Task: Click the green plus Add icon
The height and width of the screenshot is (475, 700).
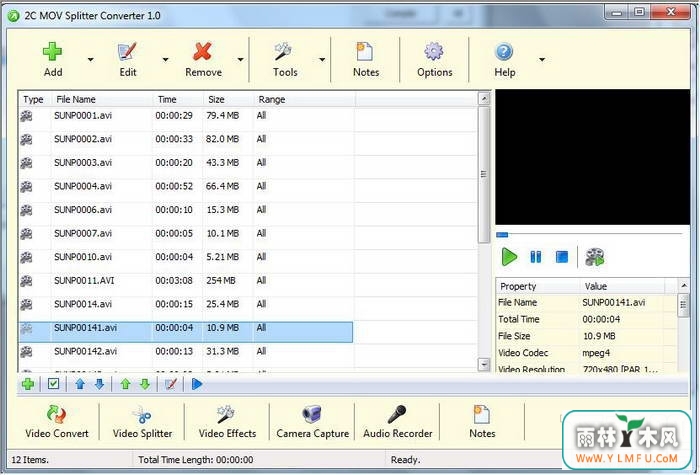Action: point(52,52)
